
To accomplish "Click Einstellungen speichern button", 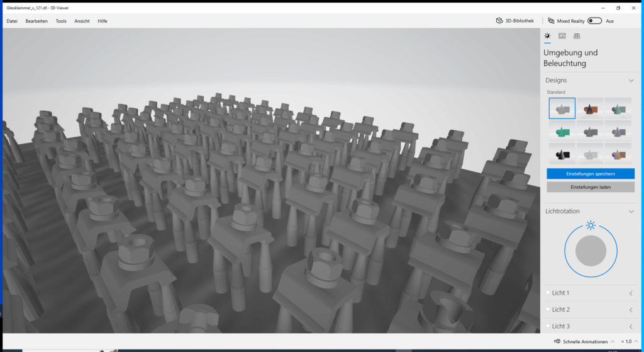I will (x=590, y=174).
